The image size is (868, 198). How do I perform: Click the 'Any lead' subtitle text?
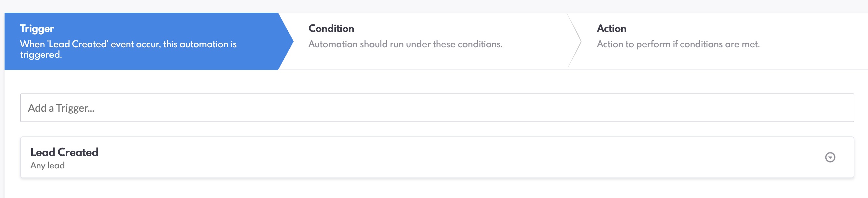coord(47,166)
